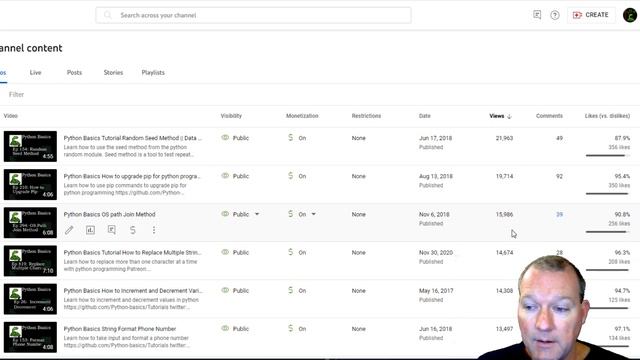
Task: Click visibility eye icon for upgrade pip video
Action: 225,176
